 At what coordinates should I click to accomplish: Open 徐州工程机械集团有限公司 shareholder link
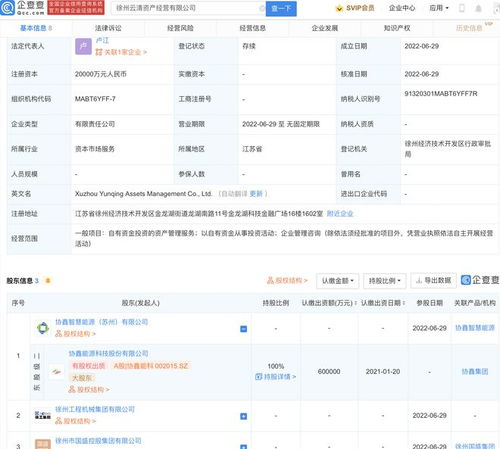(95, 409)
